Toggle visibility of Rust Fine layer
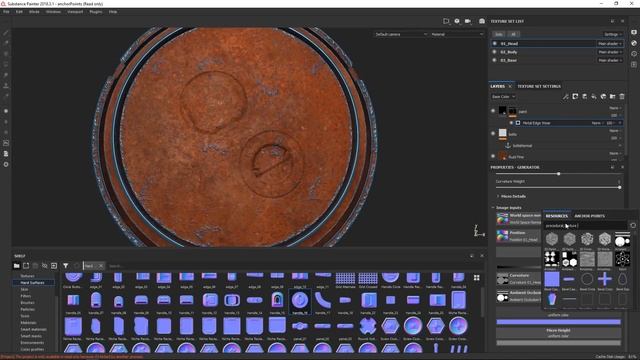The image size is (640, 360). [493, 156]
